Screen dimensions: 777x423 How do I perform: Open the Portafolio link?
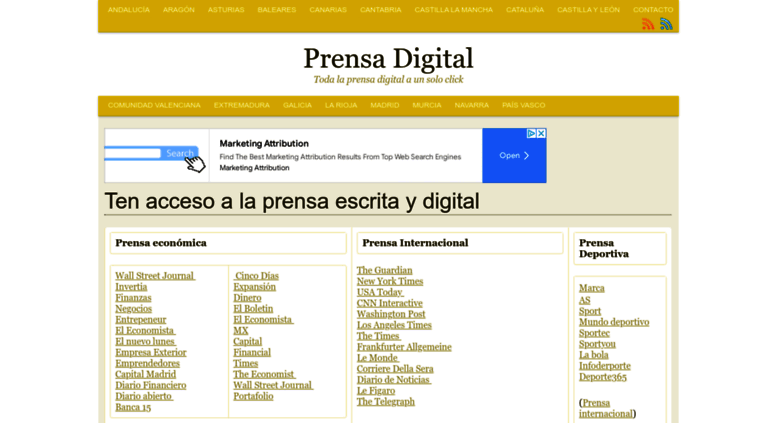click(253, 396)
